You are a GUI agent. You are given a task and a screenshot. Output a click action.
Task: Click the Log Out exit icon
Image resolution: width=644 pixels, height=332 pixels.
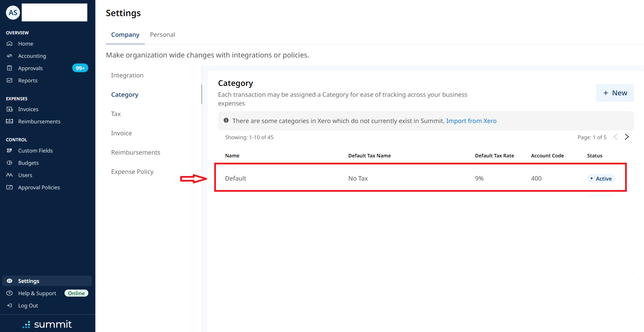pos(9,305)
